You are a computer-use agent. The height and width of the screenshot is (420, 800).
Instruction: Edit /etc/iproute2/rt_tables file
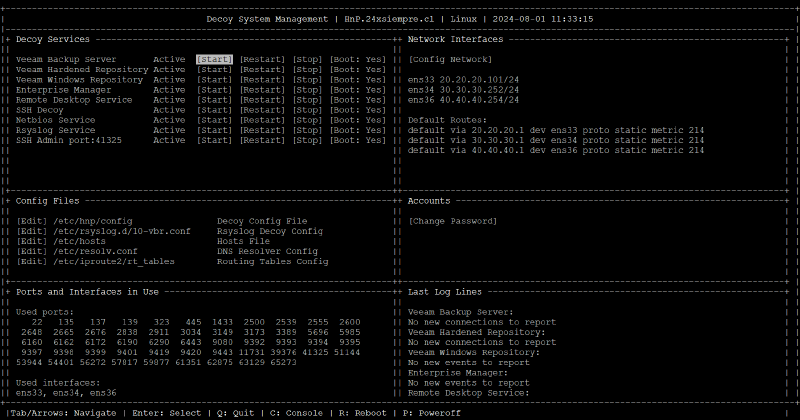(32, 261)
